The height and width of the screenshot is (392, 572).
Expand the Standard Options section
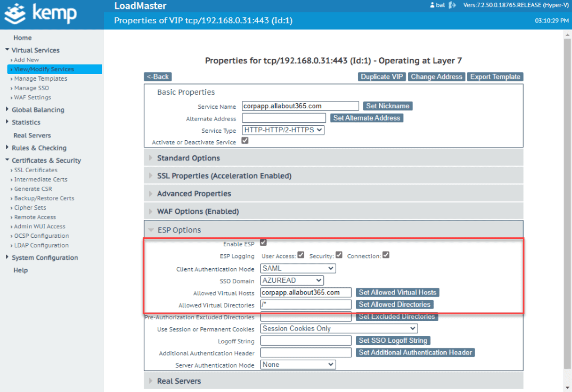click(x=333, y=158)
